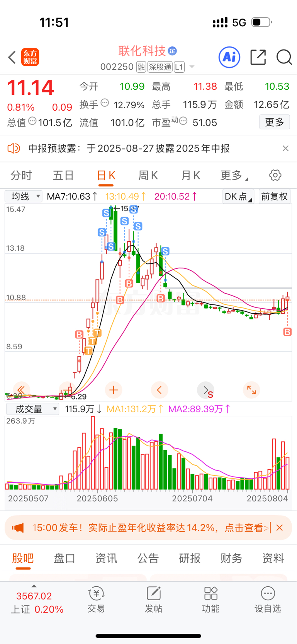The width and height of the screenshot is (297, 644).
Task: Dismiss the 中报预披露 notice
Action: point(285,149)
